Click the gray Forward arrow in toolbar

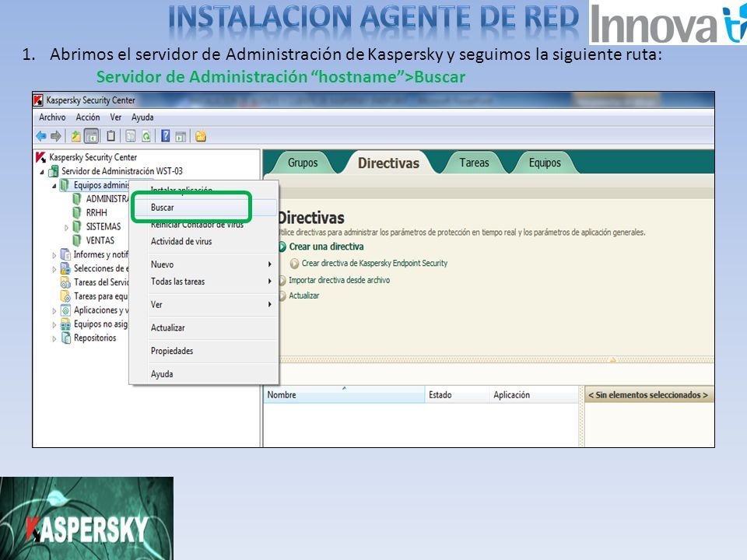(56, 136)
